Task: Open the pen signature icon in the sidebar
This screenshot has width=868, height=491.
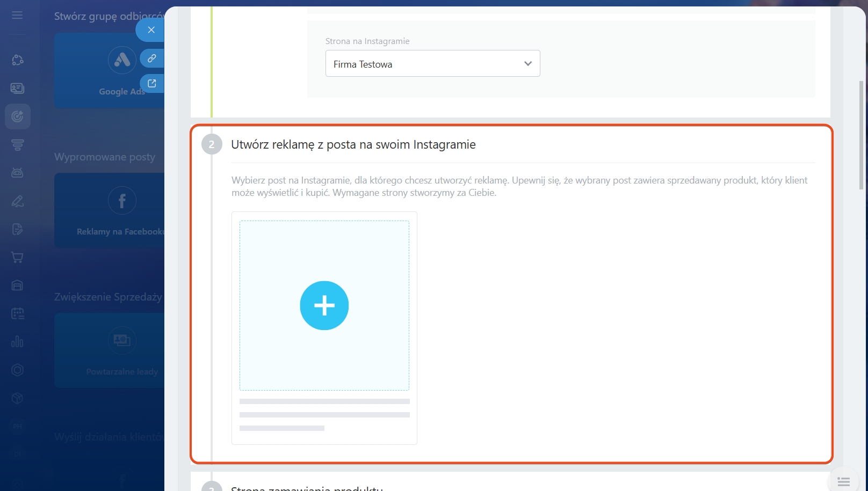Action: click(x=17, y=201)
